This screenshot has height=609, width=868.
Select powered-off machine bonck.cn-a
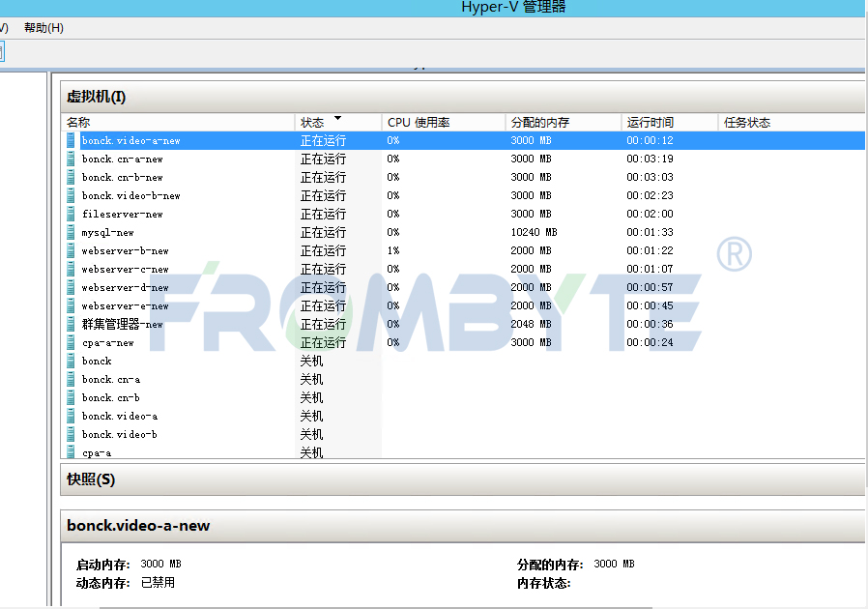pos(111,379)
